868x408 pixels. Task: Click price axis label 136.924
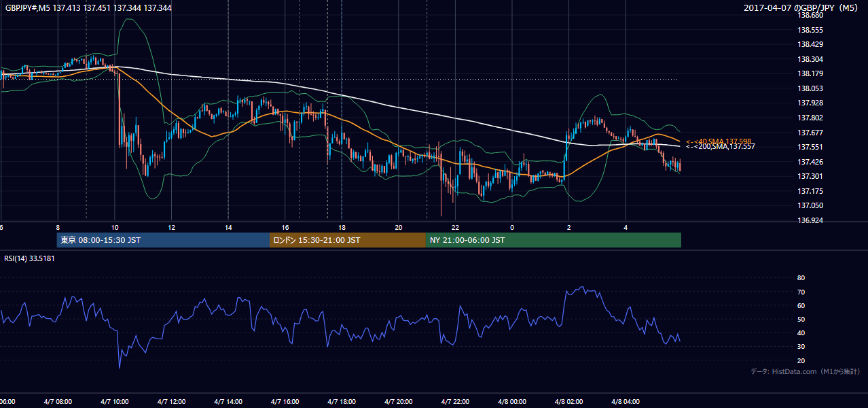click(x=810, y=220)
